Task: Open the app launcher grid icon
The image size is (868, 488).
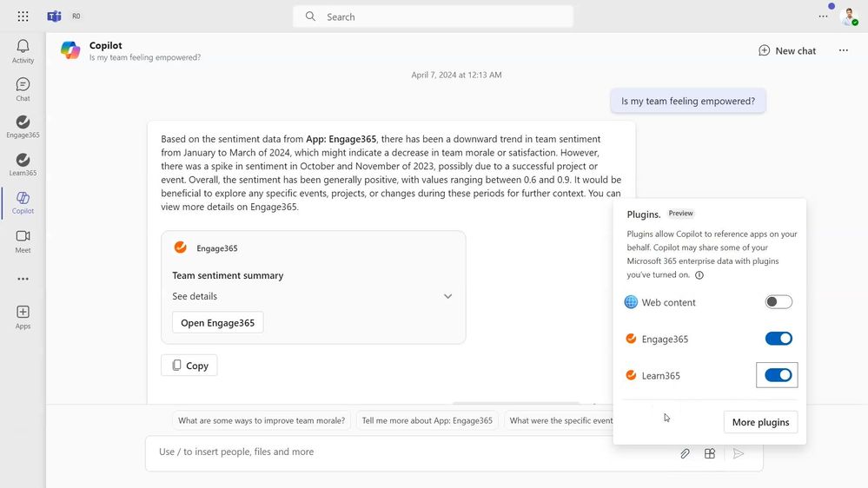Action: pyautogui.click(x=23, y=16)
